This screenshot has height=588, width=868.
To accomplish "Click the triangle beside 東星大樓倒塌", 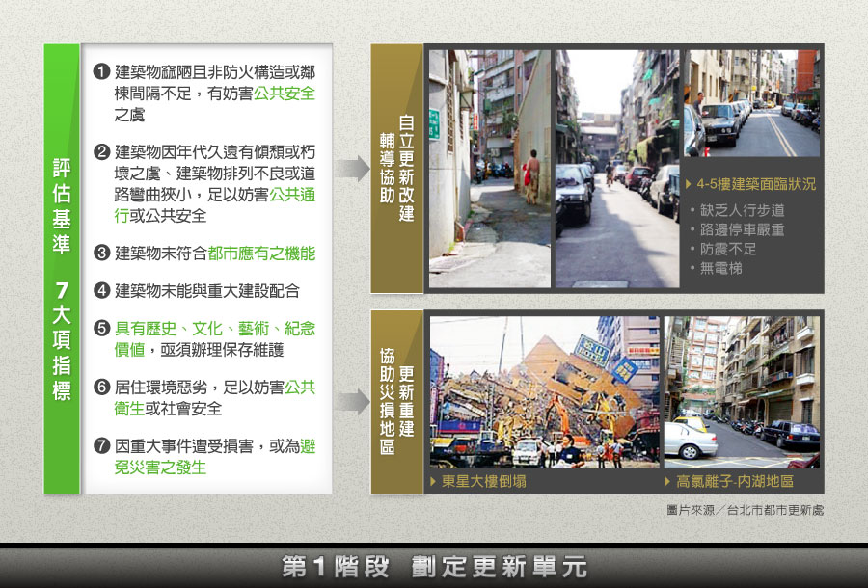I will (434, 481).
